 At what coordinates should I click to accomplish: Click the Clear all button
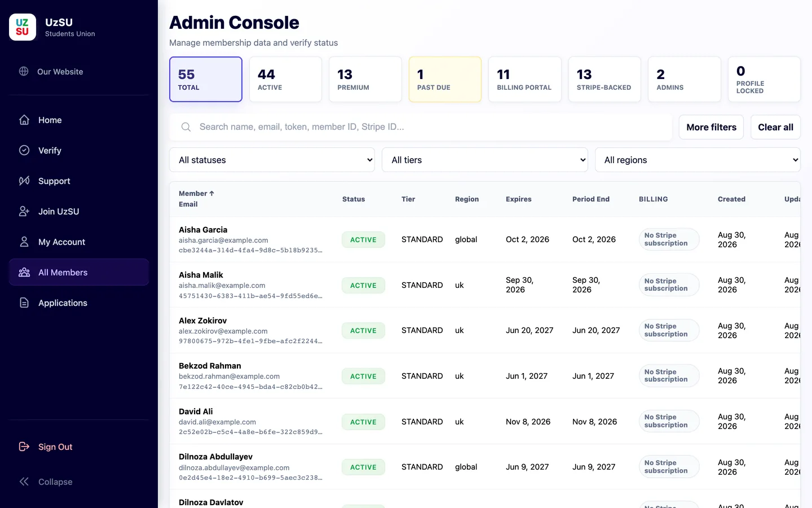pos(775,127)
